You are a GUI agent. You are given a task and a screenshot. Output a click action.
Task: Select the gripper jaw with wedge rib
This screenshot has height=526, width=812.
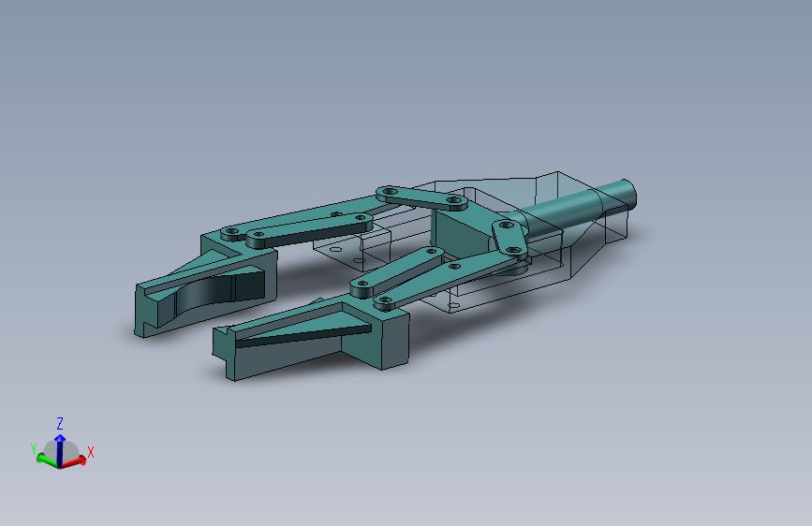coord(311,338)
